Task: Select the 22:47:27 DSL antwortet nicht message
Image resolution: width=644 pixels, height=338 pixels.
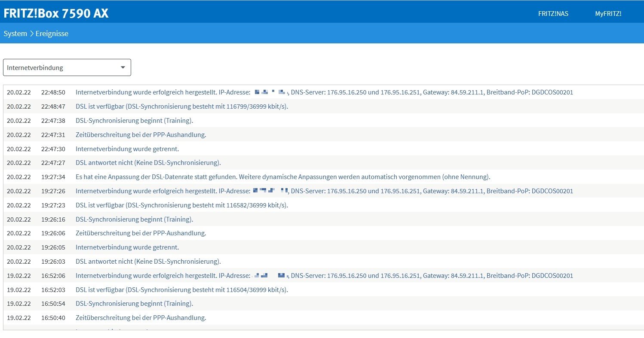Action: [x=148, y=163]
